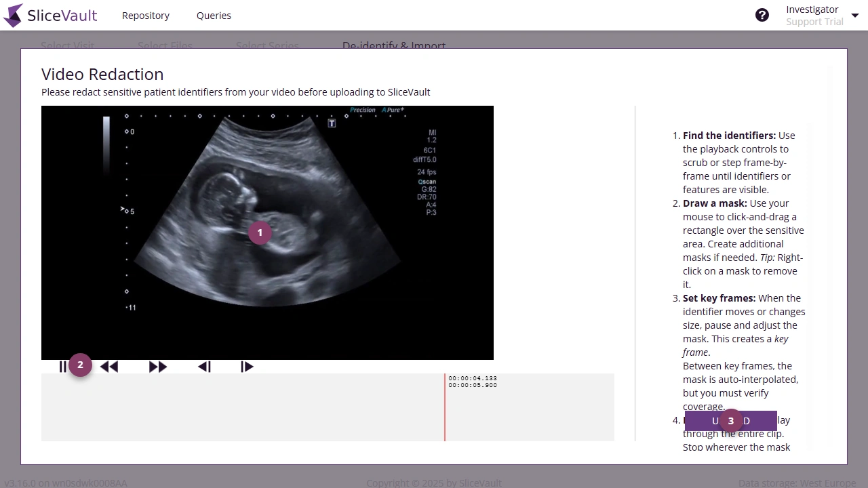Image resolution: width=868 pixels, height=488 pixels.
Task: Click the Select Visit step link
Action: coord(67,45)
